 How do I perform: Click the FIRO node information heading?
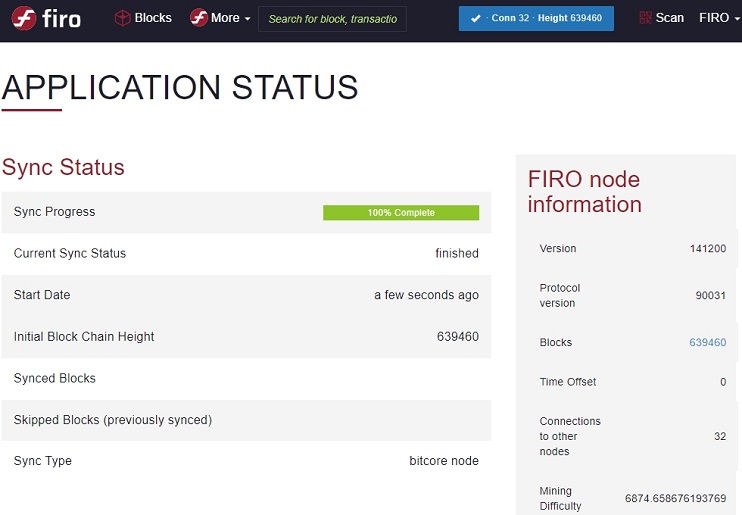pos(584,192)
